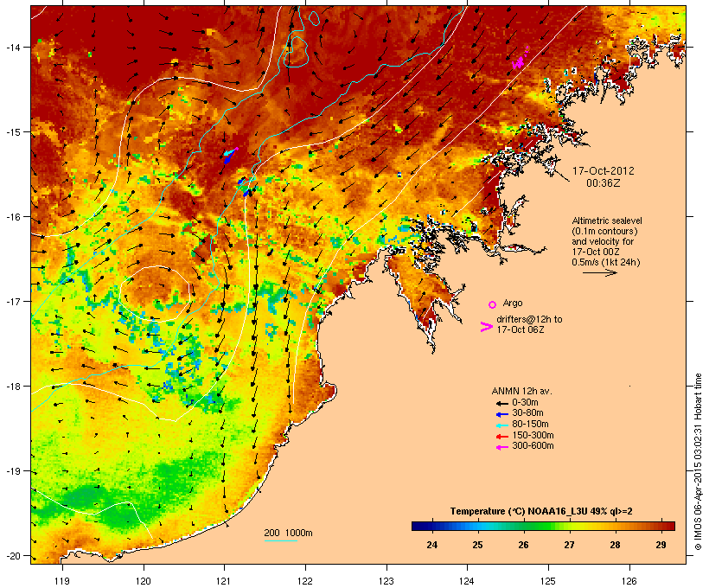Click the 'Altimetric sealevel' caption text
Viewport: 709px width, 588px height.
click(x=607, y=220)
